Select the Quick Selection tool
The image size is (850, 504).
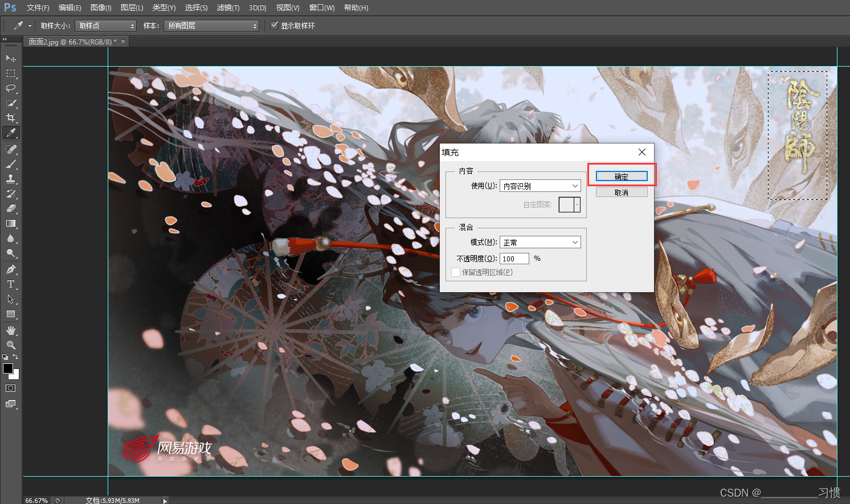11,103
